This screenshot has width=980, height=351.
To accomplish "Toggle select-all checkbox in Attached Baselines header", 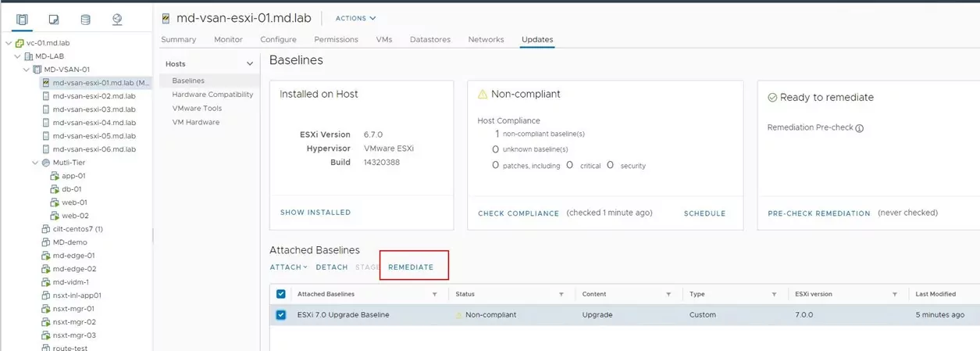I will point(281,294).
